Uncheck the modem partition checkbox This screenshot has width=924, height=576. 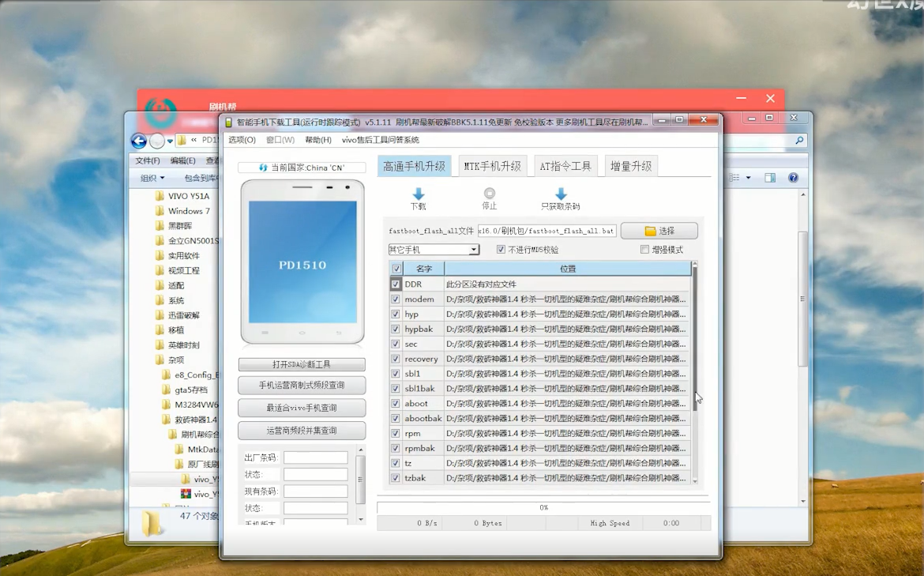point(396,299)
